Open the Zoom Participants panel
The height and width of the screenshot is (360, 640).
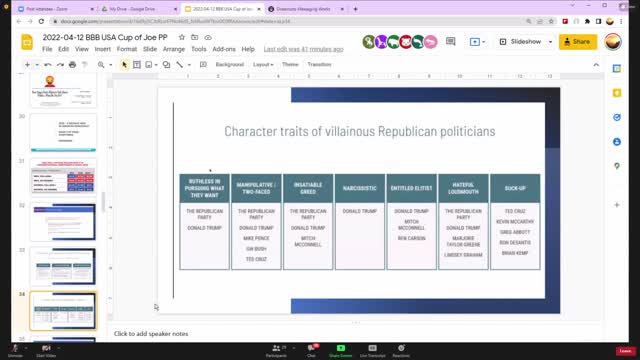(x=276, y=351)
